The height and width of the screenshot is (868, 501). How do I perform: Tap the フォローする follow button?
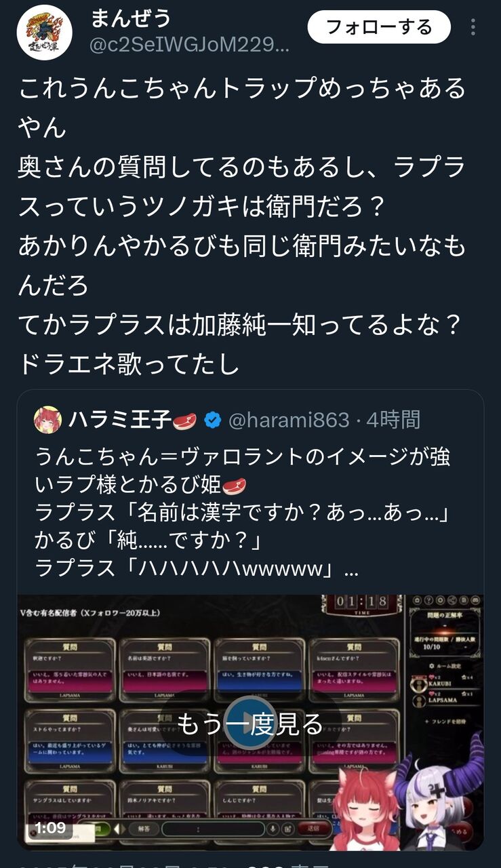(x=379, y=27)
